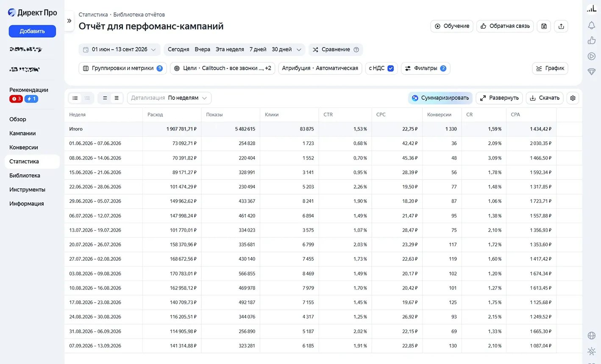Screen dimensions: 601x364
Task: Expand the sidebar with double-chevron icon
Action: (x=69, y=21)
